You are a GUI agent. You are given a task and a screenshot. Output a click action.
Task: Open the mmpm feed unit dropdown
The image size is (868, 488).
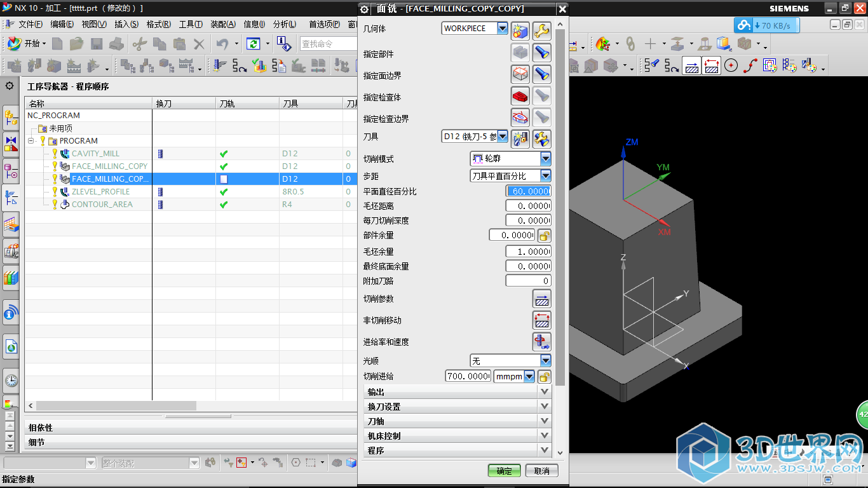(529, 376)
